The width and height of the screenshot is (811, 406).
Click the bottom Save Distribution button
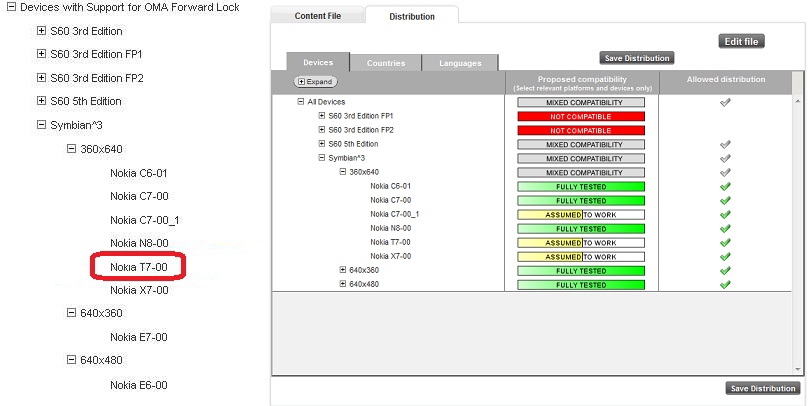pos(763,388)
